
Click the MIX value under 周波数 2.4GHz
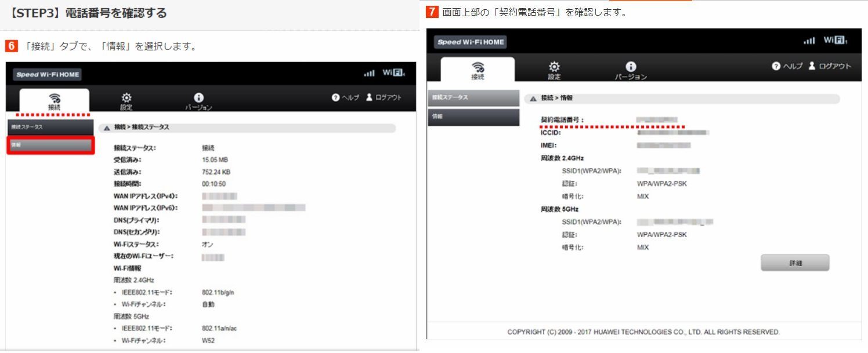[642, 196]
